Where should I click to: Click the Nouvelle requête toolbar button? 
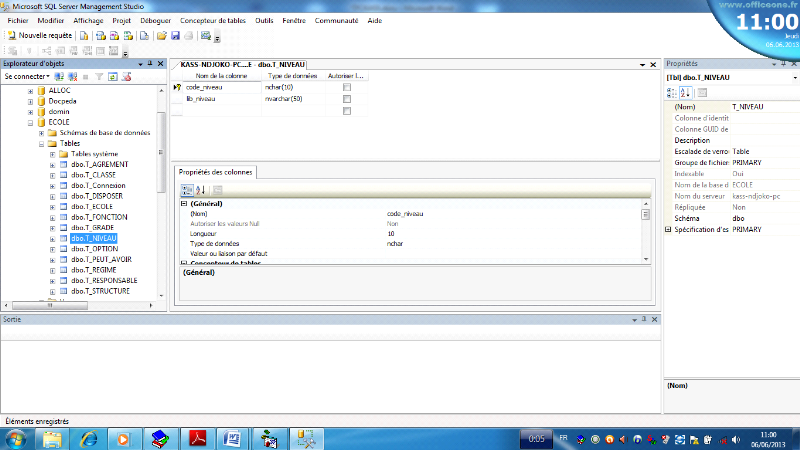39,35
